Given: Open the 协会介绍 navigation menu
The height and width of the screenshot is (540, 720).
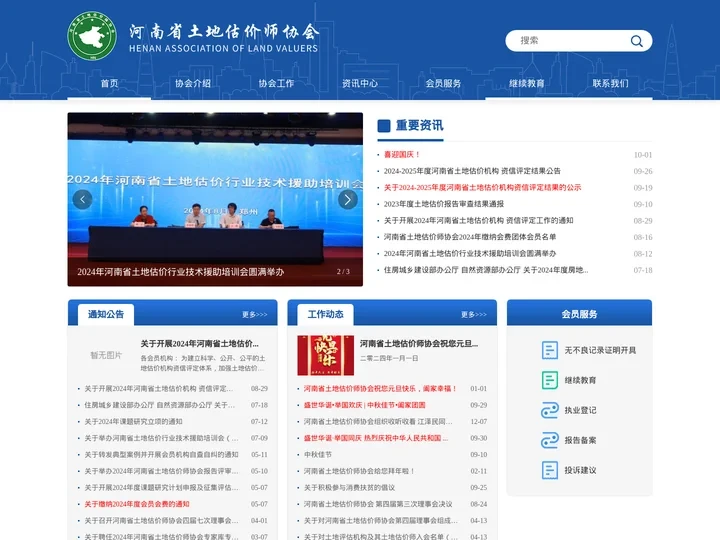Looking at the screenshot, I should [x=193, y=83].
